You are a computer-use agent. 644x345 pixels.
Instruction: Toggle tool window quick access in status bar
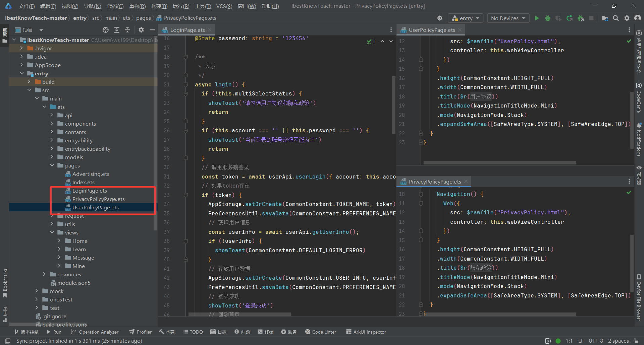[8, 341]
